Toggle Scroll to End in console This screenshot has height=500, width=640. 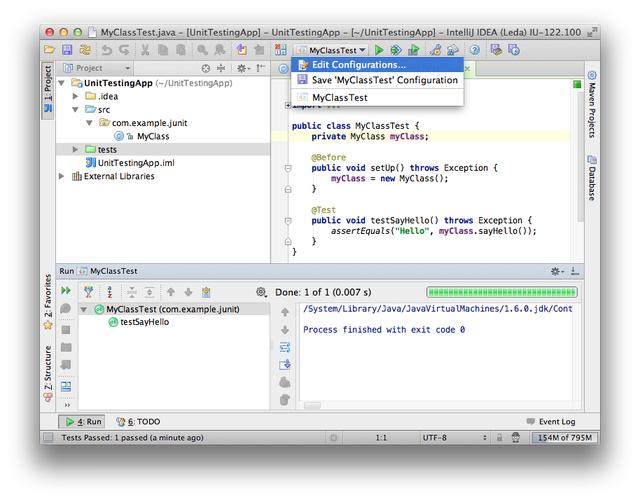[285, 364]
